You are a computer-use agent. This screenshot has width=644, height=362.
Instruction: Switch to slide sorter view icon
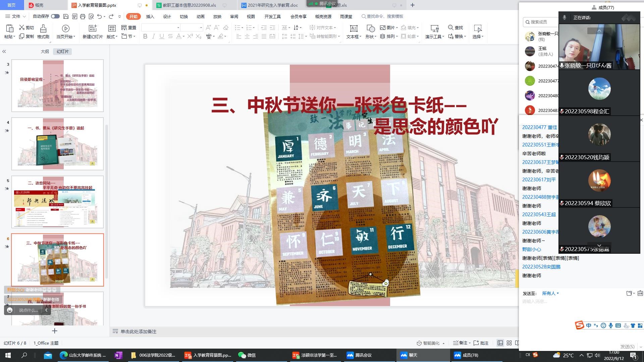(509, 343)
